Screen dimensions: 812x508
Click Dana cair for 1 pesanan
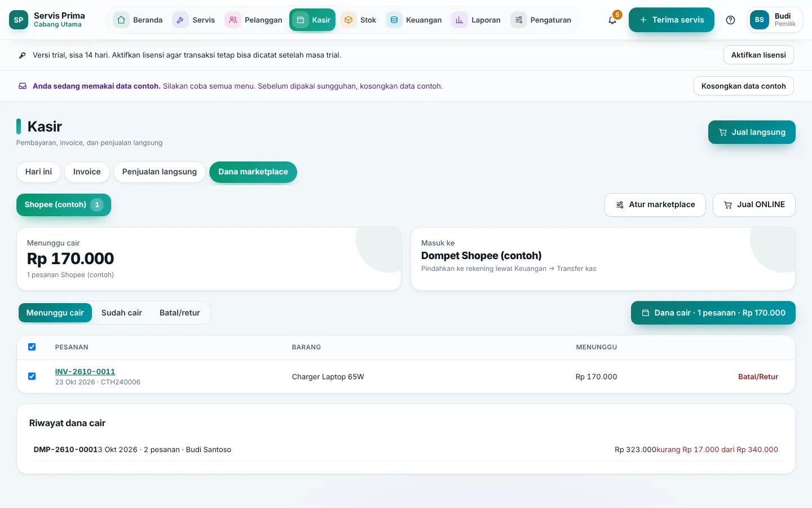point(713,313)
